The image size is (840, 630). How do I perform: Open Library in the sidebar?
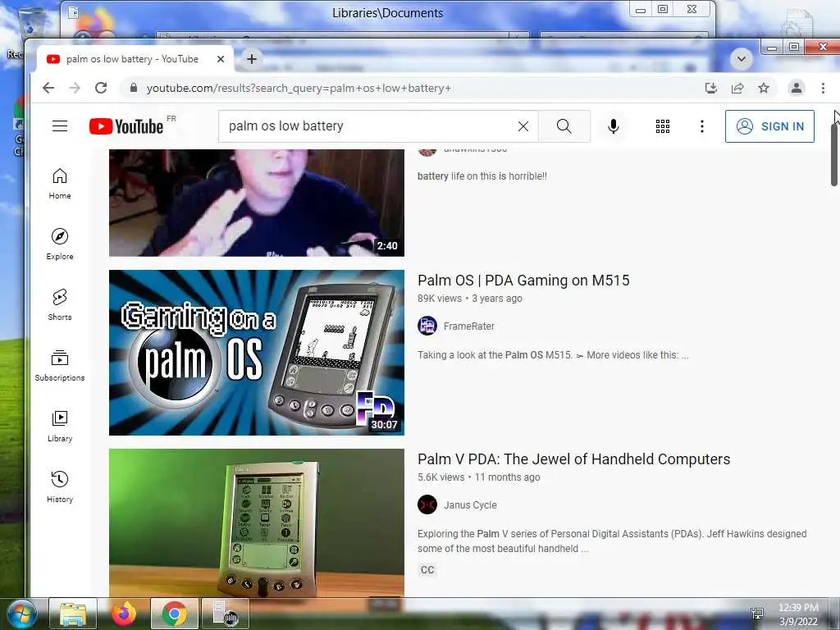59,426
